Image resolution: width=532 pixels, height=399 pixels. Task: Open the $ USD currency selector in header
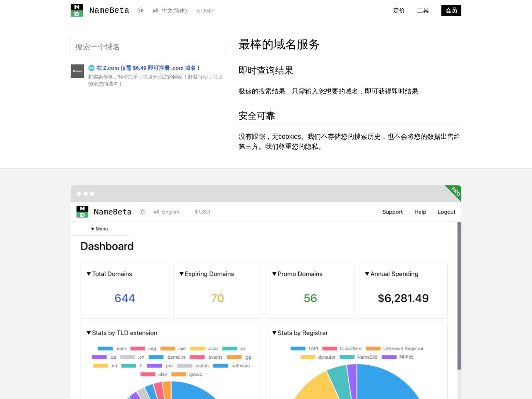204,11
